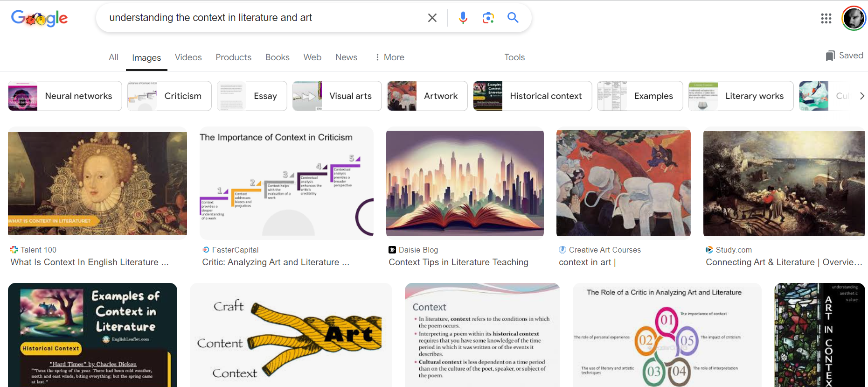Open the Tools filter options
Image resolution: width=868 pixels, height=387 pixels.
(514, 57)
